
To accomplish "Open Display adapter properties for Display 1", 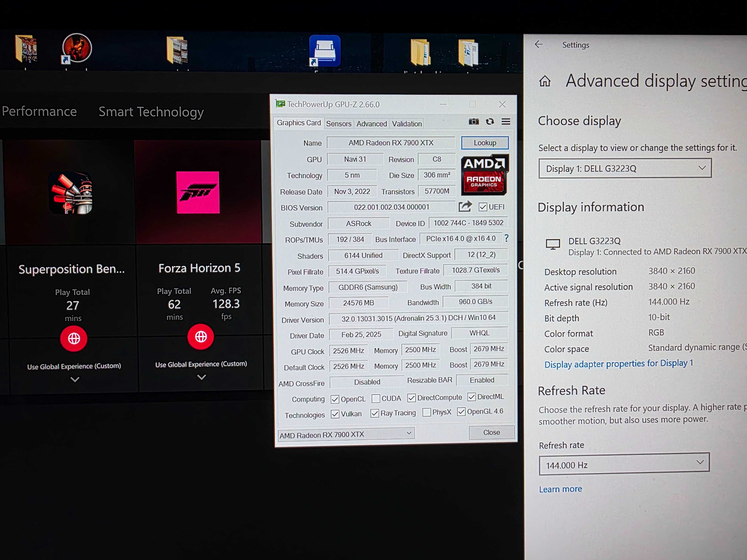I will [x=618, y=364].
